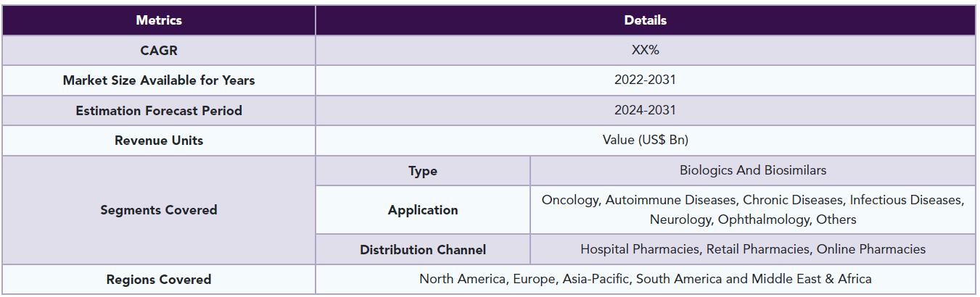Select the "Distribution Channel" label
The height and width of the screenshot is (297, 980).
tap(423, 249)
